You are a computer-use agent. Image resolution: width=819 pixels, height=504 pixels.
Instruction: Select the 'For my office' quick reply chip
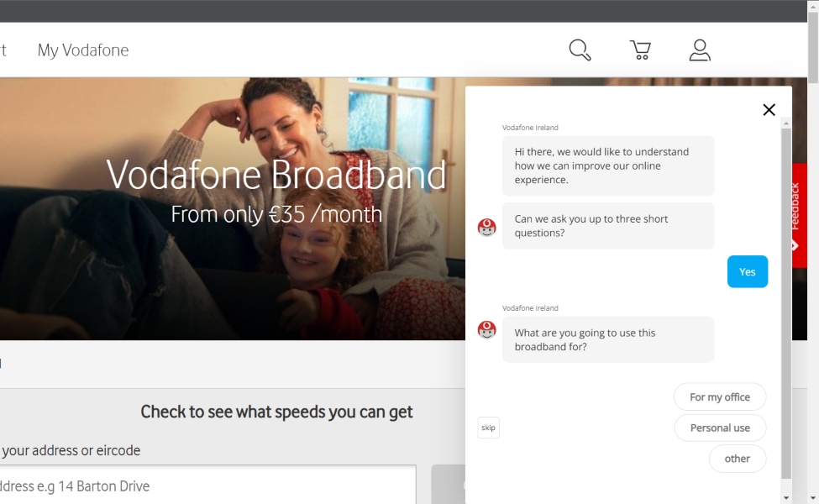click(720, 396)
